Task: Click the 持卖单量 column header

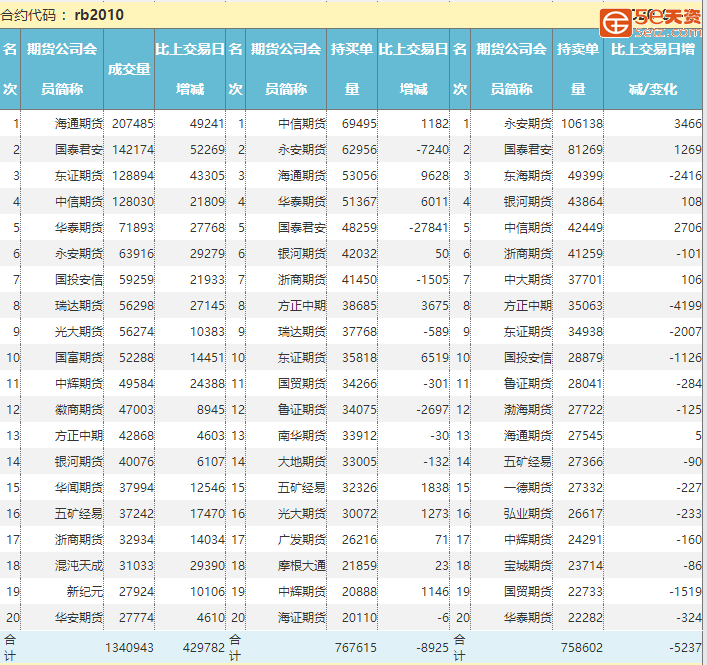Action: (577, 68)
